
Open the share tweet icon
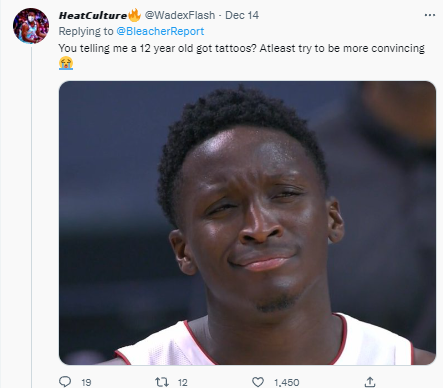tap(370, 382)
